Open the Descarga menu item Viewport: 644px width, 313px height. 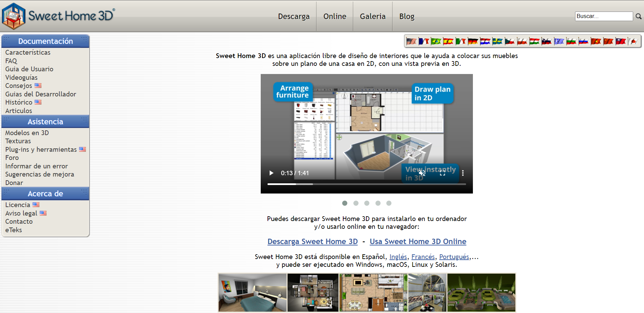[294, 16]
